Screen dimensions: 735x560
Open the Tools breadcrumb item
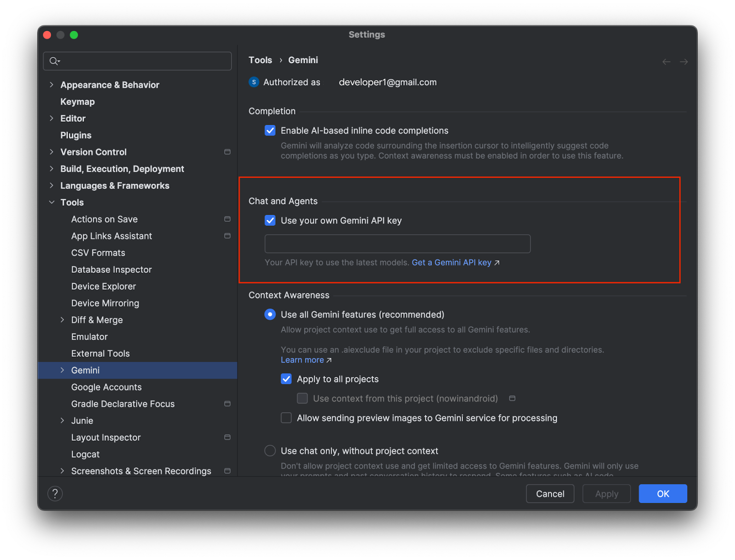pos(260,60)
